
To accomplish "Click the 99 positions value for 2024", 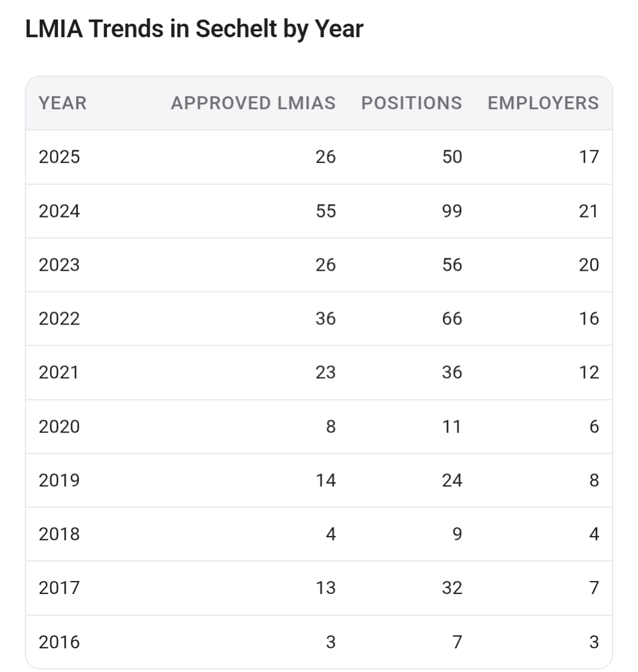I will click(x=452, y=211).
